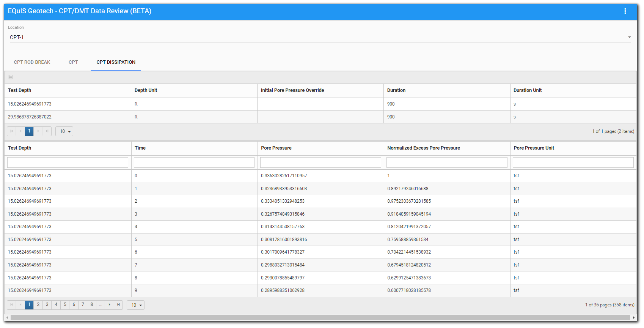The image size is (644, 328).
Task: Go to first page in lower pager
Action: (x=12, y=305)
